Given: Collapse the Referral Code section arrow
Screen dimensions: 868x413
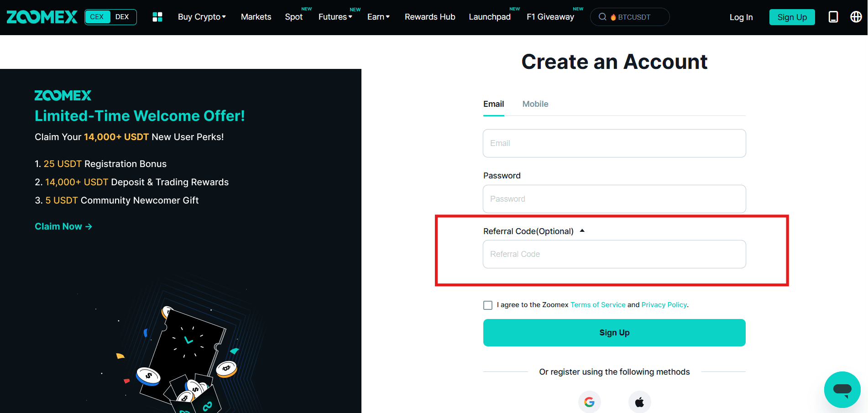Looking at the screenshot, I should [582, 231].
